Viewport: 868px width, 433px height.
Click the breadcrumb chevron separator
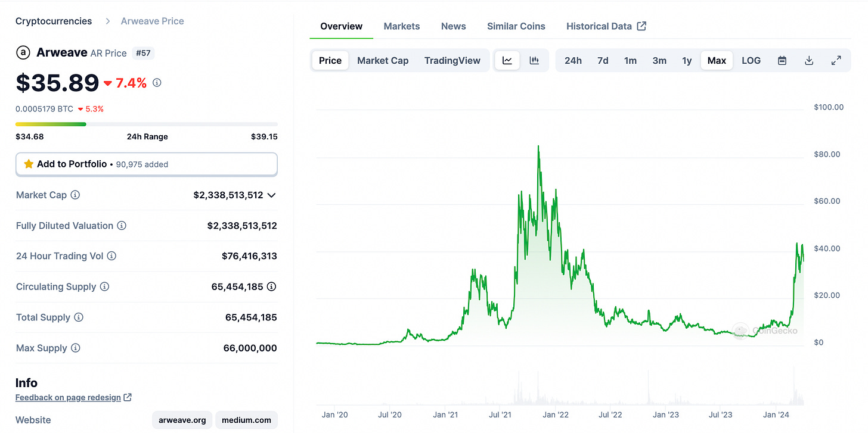point(108,21)
